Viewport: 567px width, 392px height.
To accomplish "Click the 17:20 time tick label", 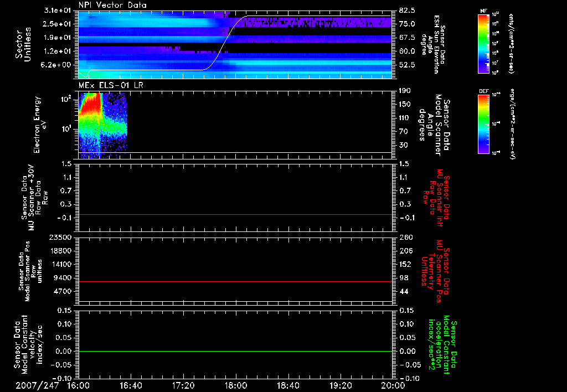I will [x=183, y=385].
